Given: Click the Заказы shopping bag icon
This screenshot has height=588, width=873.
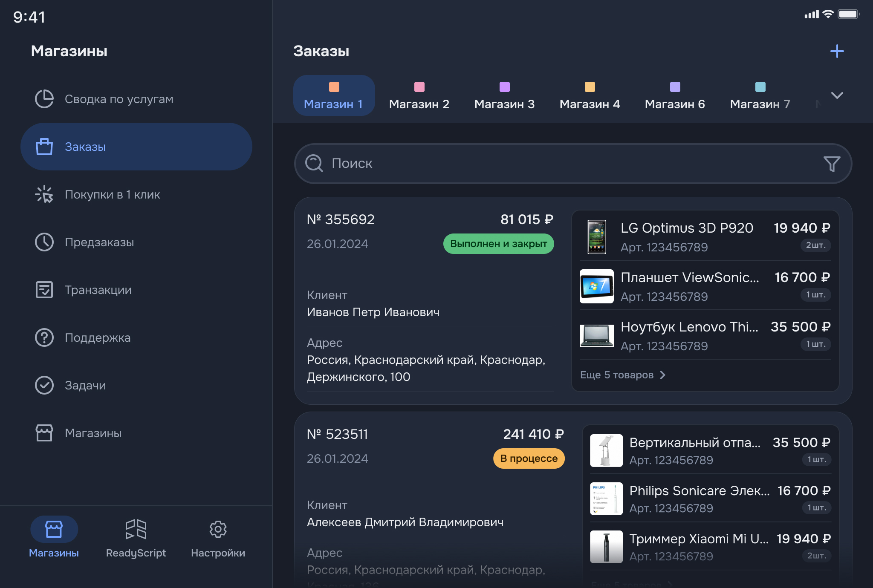Looking at the screenshot, I should (44, 147).
